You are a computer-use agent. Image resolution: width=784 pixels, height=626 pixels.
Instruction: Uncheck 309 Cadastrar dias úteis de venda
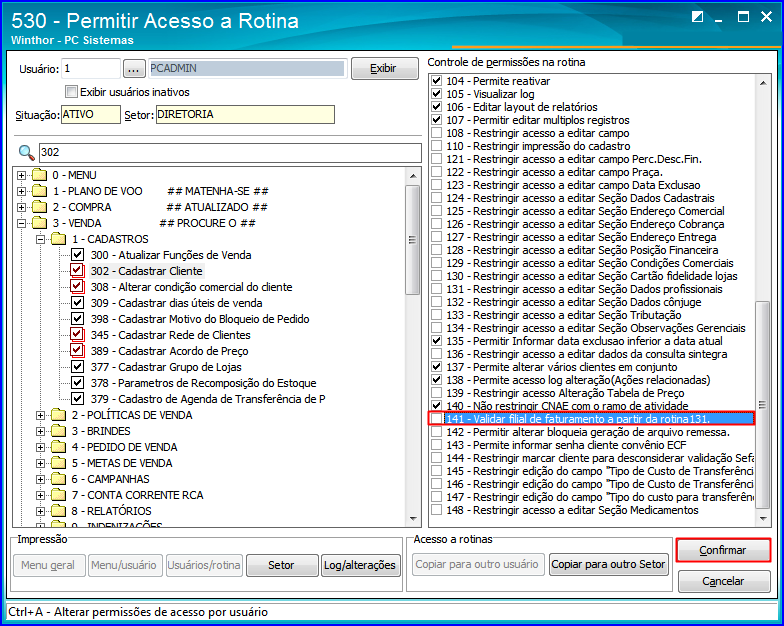coord(77,303)
